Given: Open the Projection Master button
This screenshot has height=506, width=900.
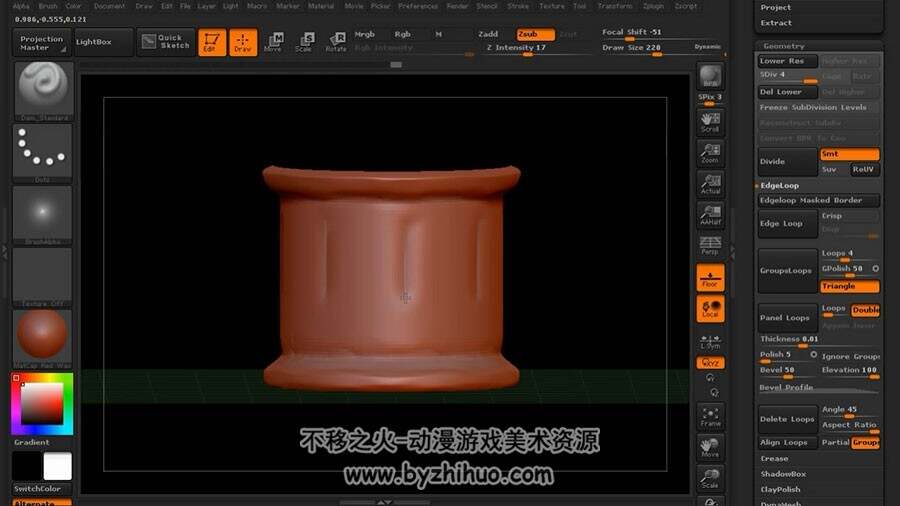Looking at the screenshot, I should coord(42,42).
